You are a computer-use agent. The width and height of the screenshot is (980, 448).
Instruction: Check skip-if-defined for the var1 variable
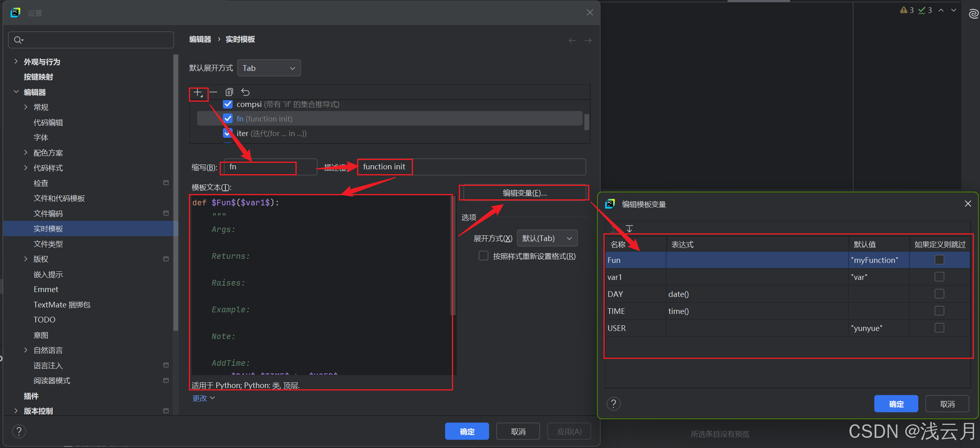pyautogui.click(x=939, y=277)
